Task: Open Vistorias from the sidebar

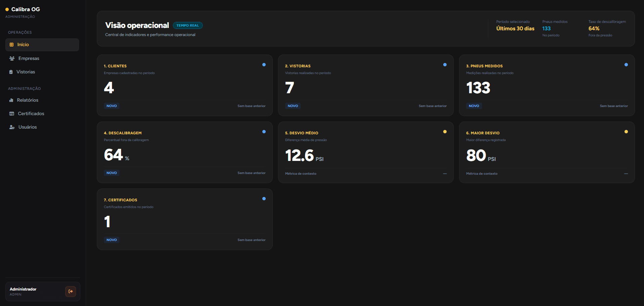Action: 42,72
